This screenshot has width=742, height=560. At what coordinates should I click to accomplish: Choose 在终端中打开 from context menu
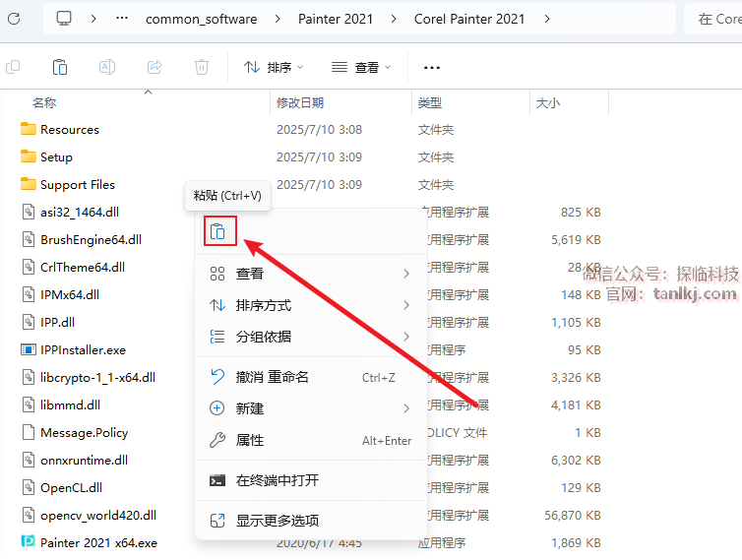[277, 480]
